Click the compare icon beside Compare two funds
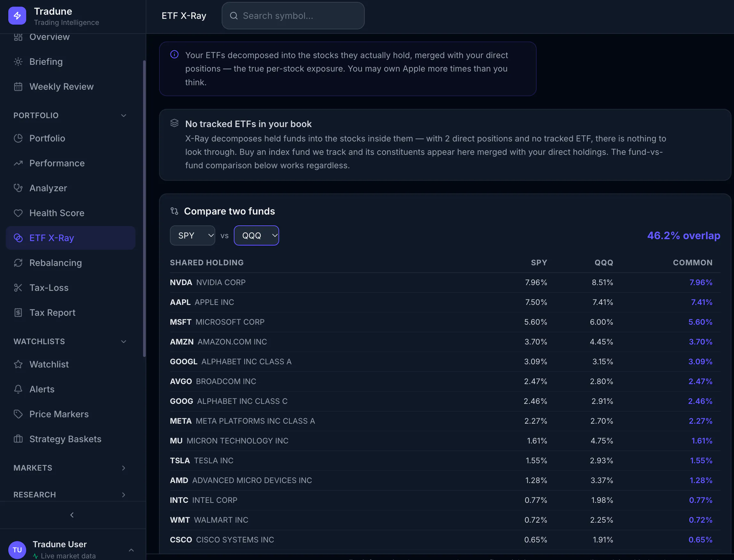This screenshot has height=560, width=734. 174,211
